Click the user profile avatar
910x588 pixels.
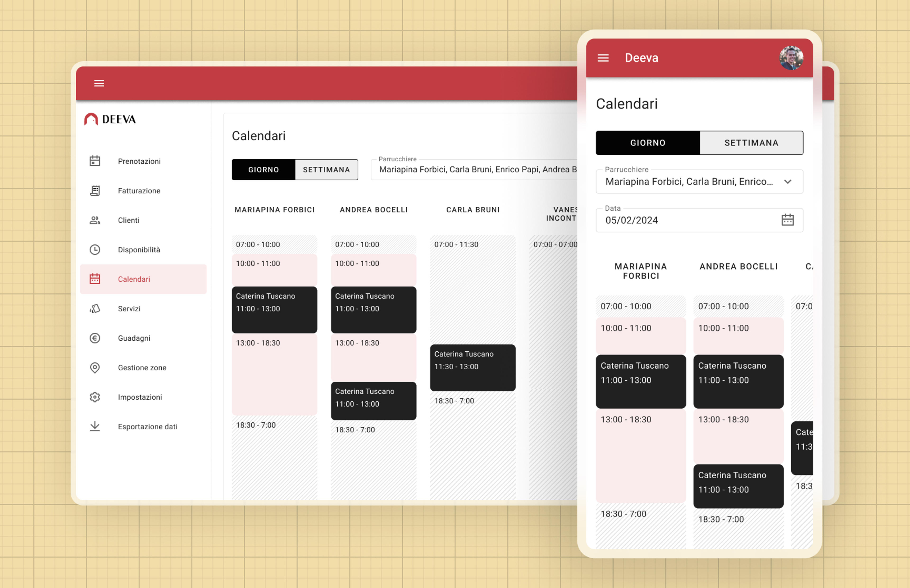click(x=791, y=58)
